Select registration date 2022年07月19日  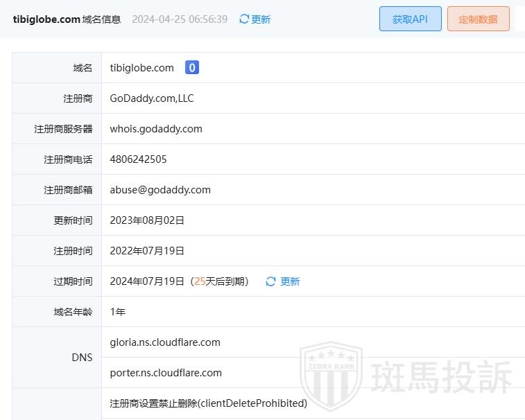147,251
